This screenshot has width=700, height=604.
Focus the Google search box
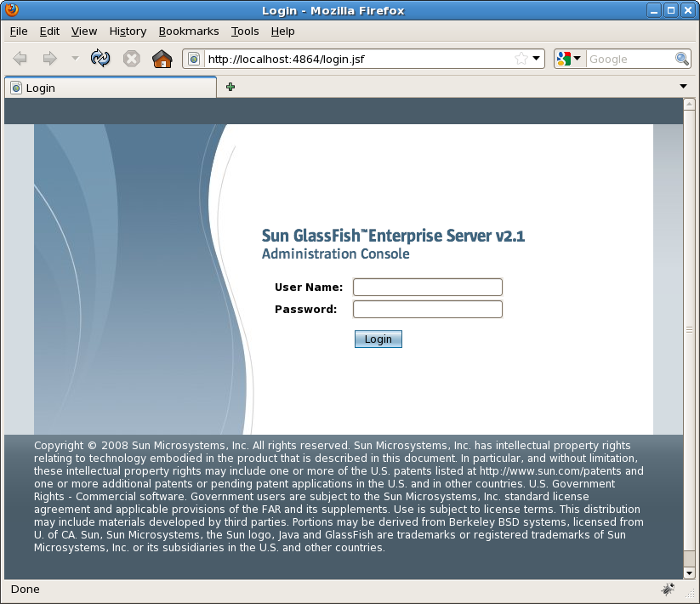pos(631,59)
